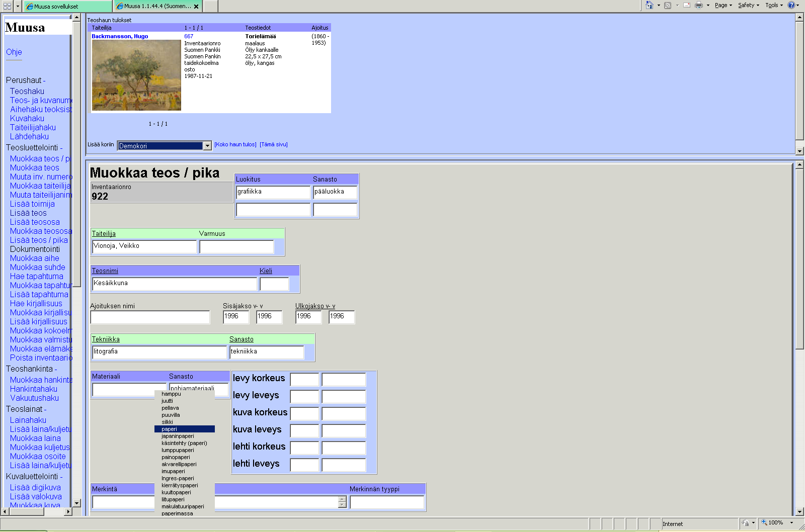
Task: Click the Materiaali input field
Action: tap(129, 390)
